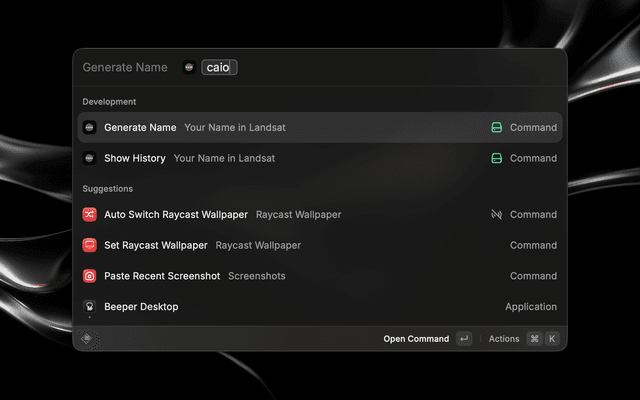Viewport: 640px width, 400px height.
Task: Select the Generate Name command
Action: (x=320, y=127)
